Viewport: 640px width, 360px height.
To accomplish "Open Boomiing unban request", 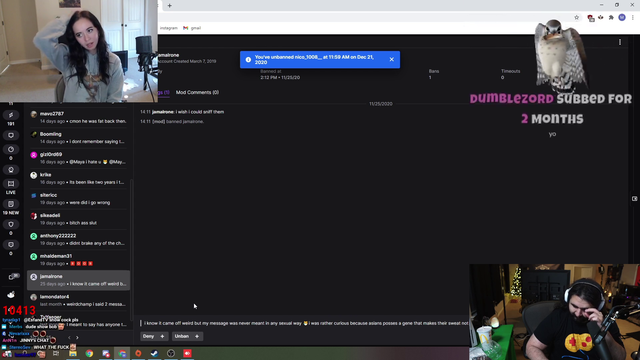I will 78,138.
